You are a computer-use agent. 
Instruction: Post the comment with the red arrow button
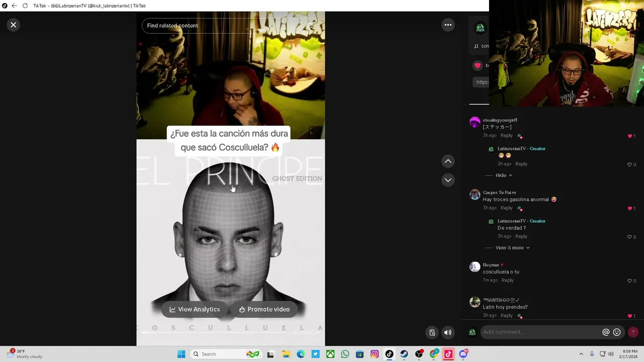[x=633, y=332]
